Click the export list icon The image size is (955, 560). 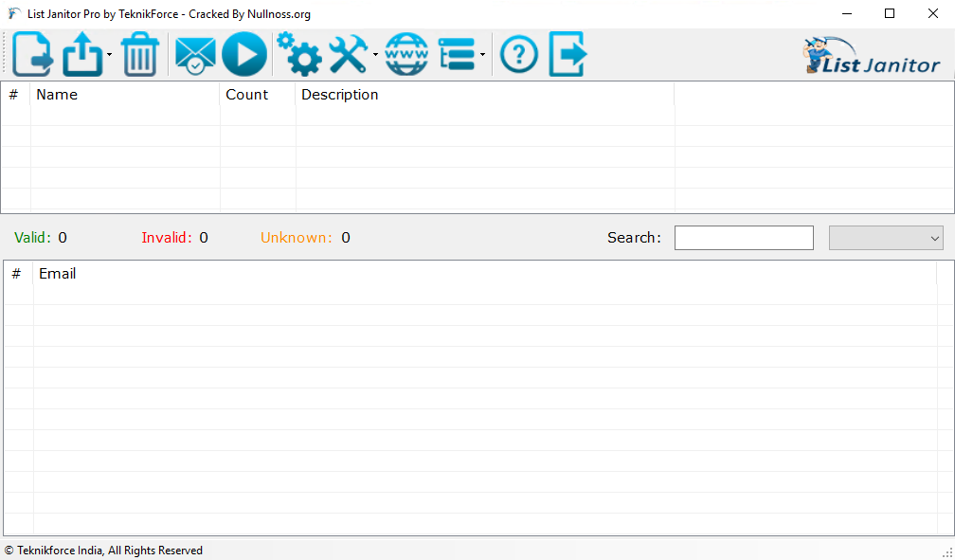pyautogui.click(x=82, y=54)
